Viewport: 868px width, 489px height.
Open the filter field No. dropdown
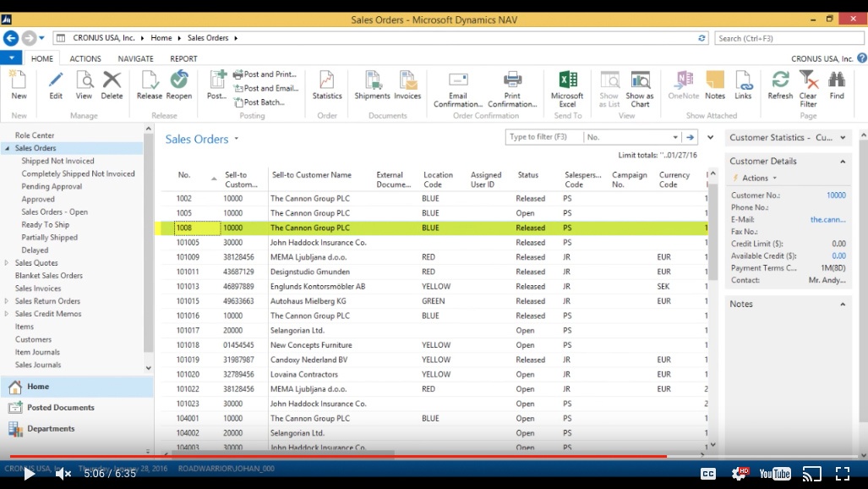(x=675, y=137)
